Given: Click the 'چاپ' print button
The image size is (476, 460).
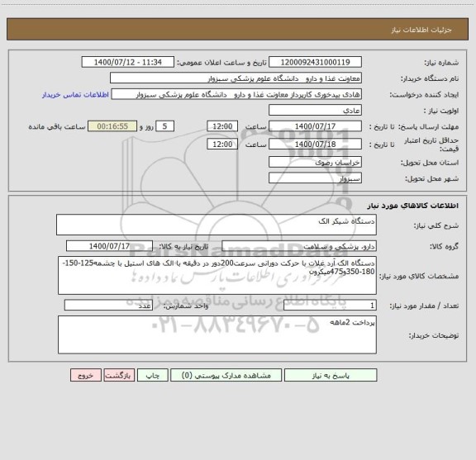Looking at the screenshot, I should click(x=152, y=375).
